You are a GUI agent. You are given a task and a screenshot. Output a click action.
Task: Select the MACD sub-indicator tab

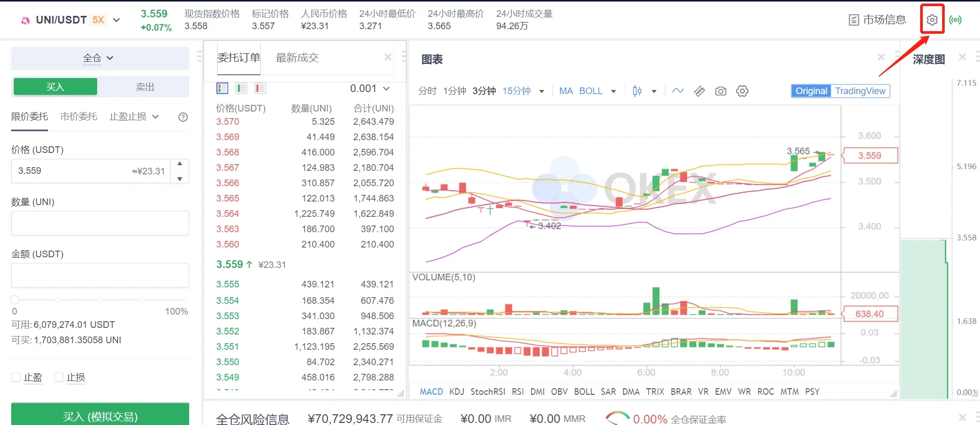(x=431, y=392)
